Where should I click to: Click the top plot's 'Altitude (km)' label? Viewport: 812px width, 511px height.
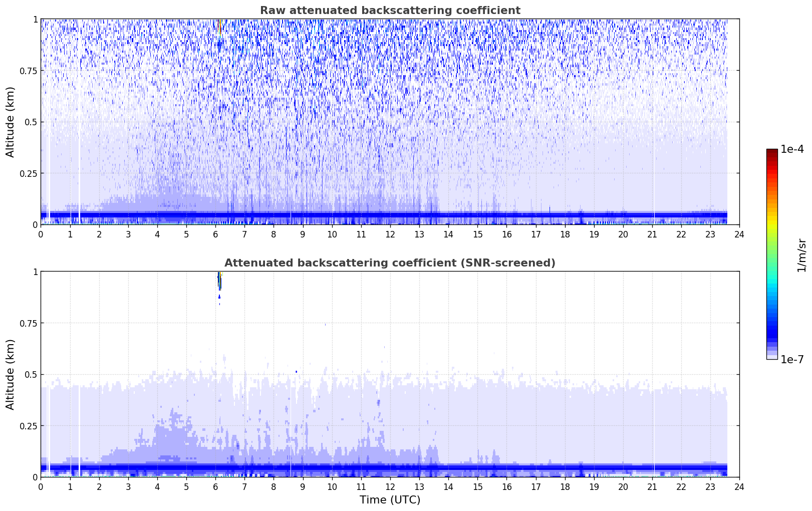pos(11,122)
